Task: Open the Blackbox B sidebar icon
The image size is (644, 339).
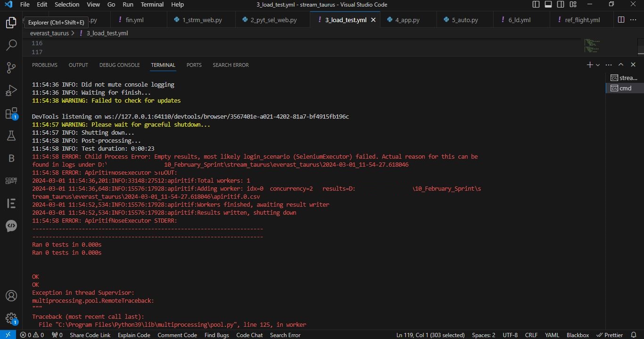Action: pos(11,158)
